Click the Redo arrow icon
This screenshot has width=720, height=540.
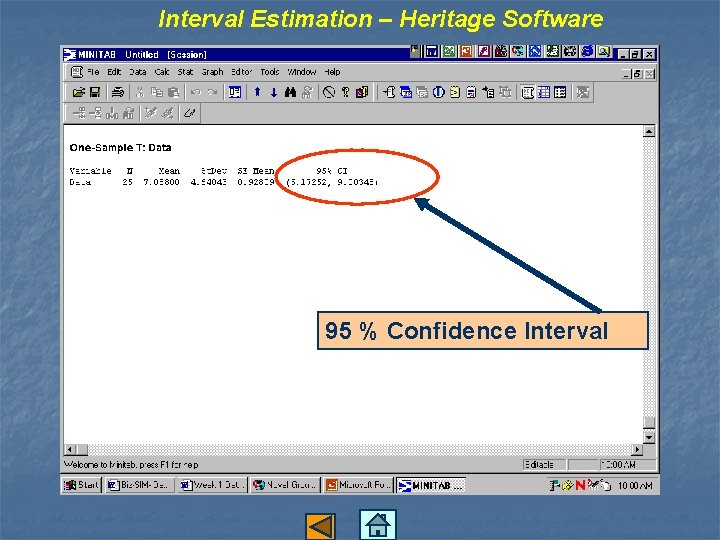point(212,92)
